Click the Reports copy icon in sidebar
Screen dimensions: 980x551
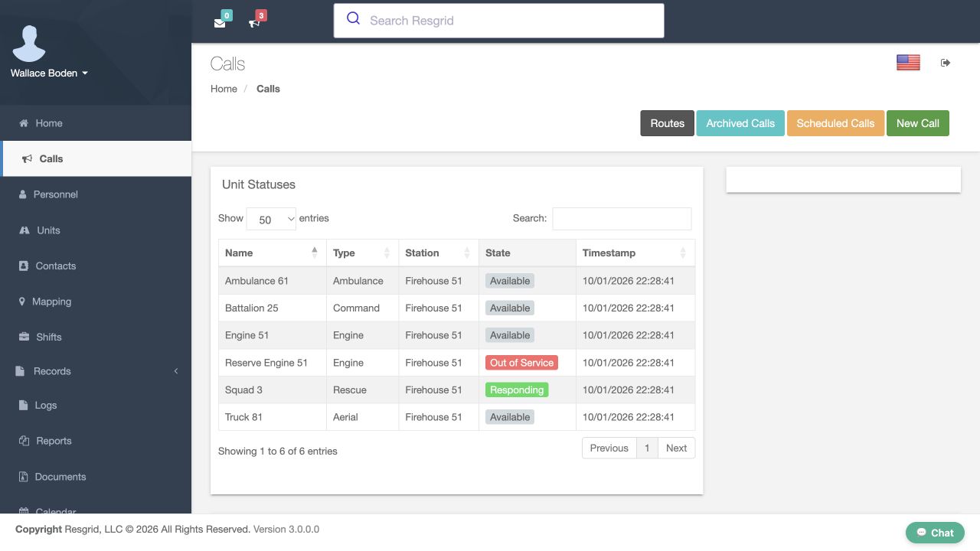(23, 441)
